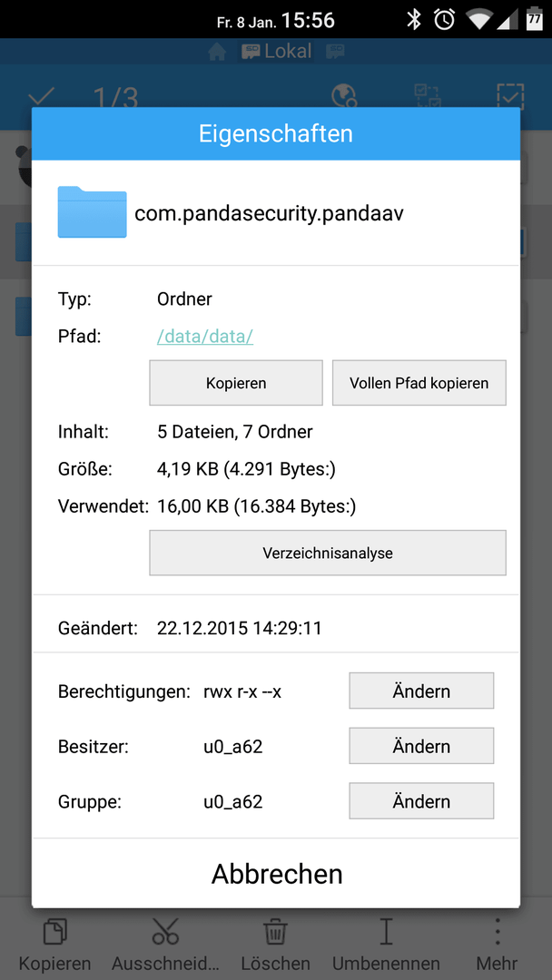
Task: Change Berechtigungen with Ändern button
Action: pyautogui.click(x=421, y=691)
